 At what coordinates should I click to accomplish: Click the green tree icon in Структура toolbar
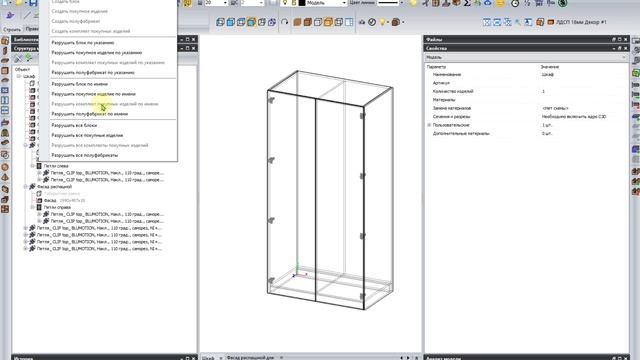click(x=28, y=58)
